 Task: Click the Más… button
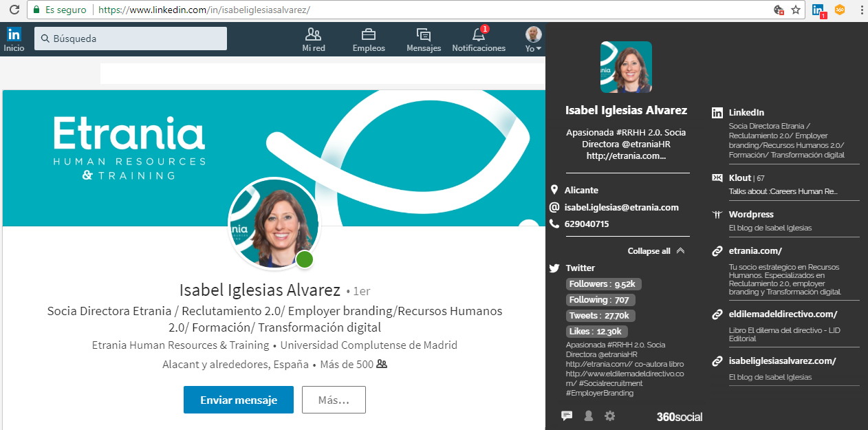[x=334, y=400]
